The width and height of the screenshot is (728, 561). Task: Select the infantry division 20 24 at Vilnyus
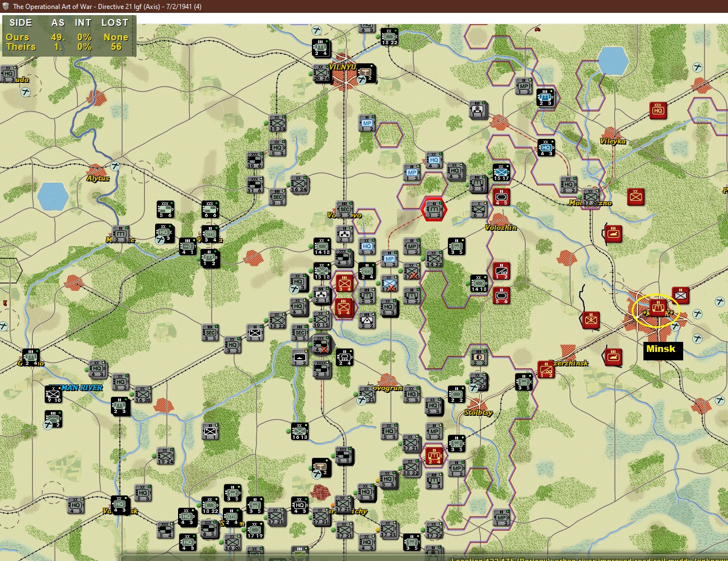[x=321, y=73]
